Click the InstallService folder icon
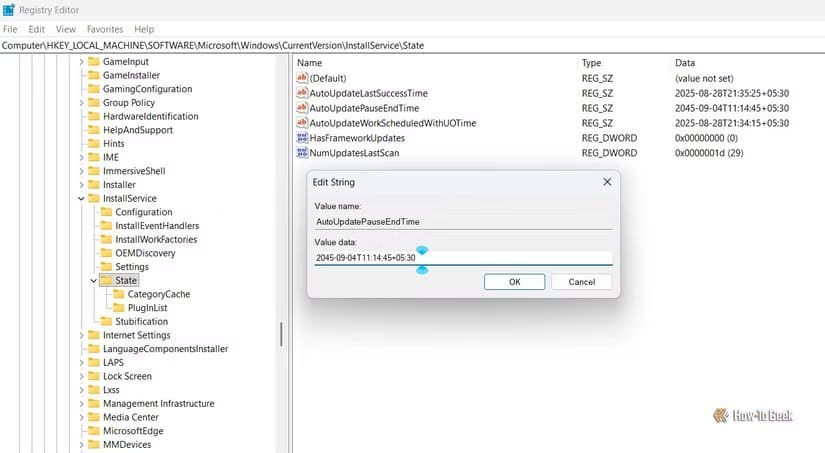The height and width of the screenshot is (453, 825). point(94,198)
